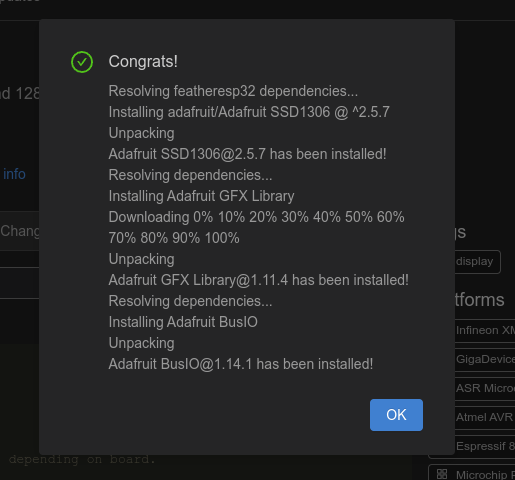Image resolution: width=515 pixels, height=480 pixels.
Task: Click the Congrats! dialog title
Action: pos(143,62)
